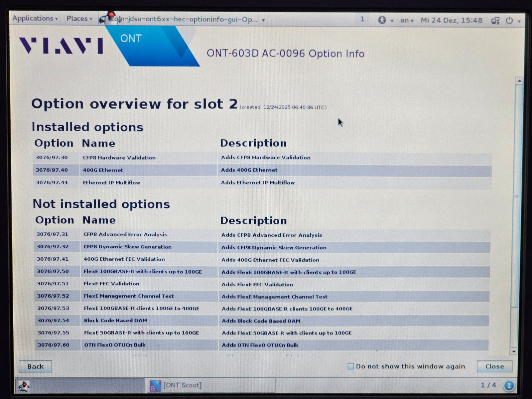Viewport: 532px width, 399px height.
Task: Open the network connection icon
Action: pos(495,21)
